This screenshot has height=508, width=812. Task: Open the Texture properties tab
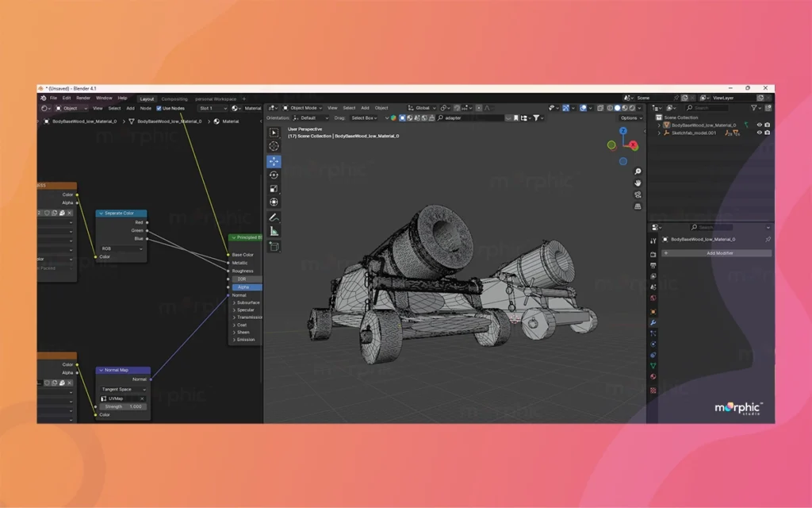[x=653, y=391]
